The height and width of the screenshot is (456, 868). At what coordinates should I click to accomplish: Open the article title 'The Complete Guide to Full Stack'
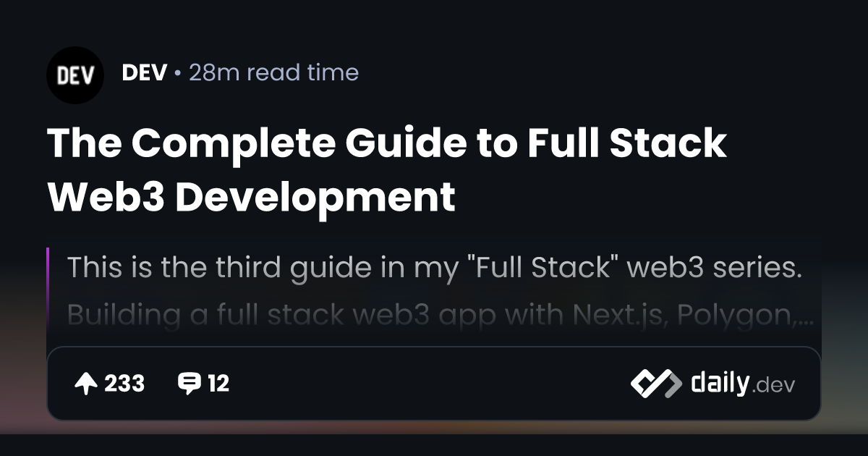click(x=387, y=143)
